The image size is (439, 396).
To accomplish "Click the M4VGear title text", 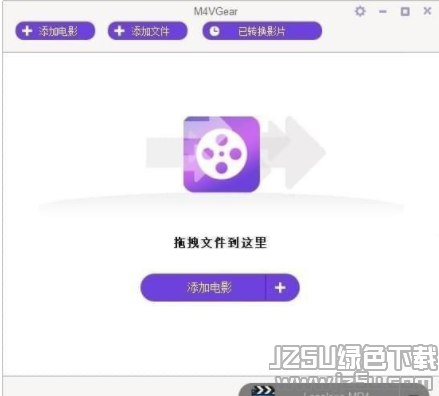I will click(x=216, y=12).
